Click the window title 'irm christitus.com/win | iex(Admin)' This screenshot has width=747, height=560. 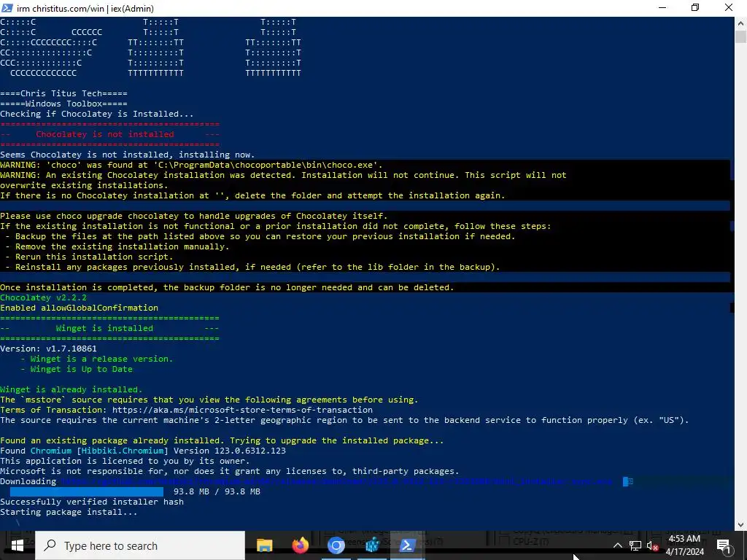(85, 8)
